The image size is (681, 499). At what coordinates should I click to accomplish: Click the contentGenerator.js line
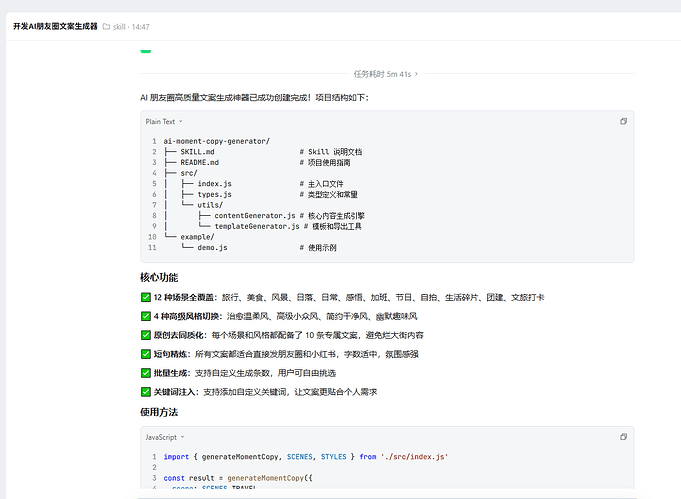coord(264,216)
